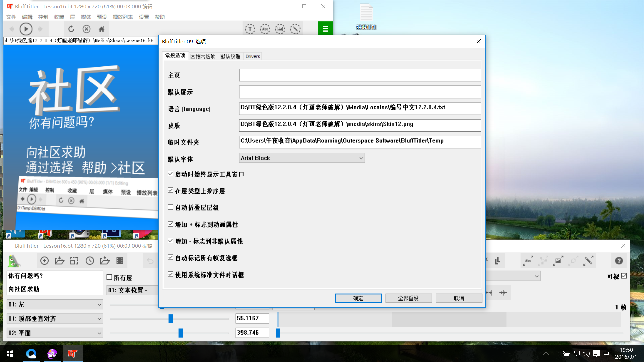Switch to the 默认纹理 tab
644x362 pixels.
pos(230,56)
